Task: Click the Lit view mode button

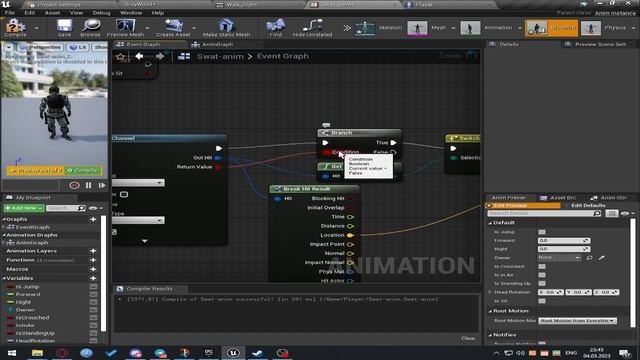Action: tap(78, 47)
